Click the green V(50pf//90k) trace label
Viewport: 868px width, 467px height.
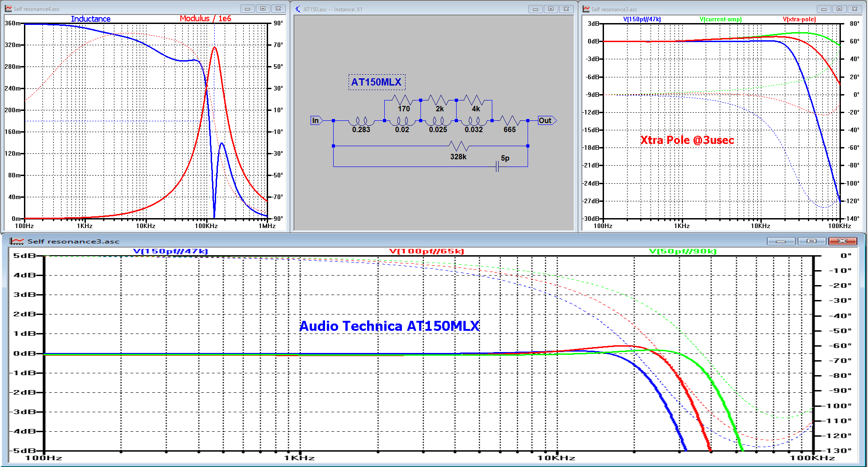tap(683, 251)
